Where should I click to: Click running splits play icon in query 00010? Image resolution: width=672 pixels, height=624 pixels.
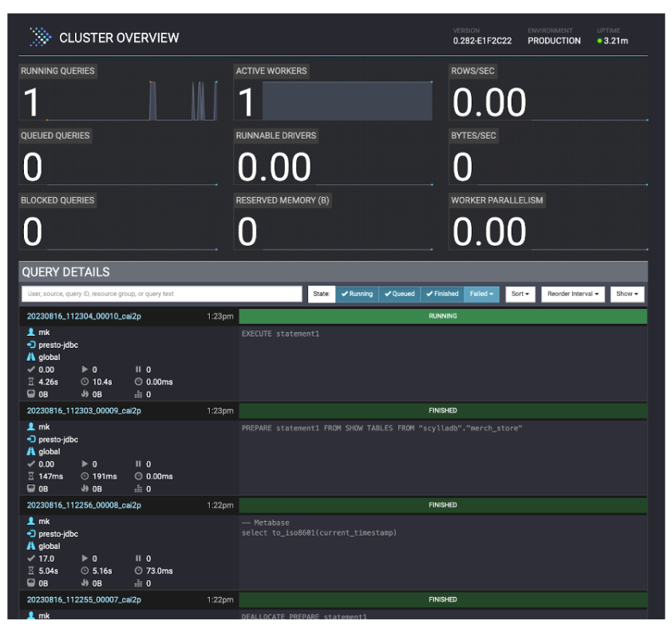[85, 369]
